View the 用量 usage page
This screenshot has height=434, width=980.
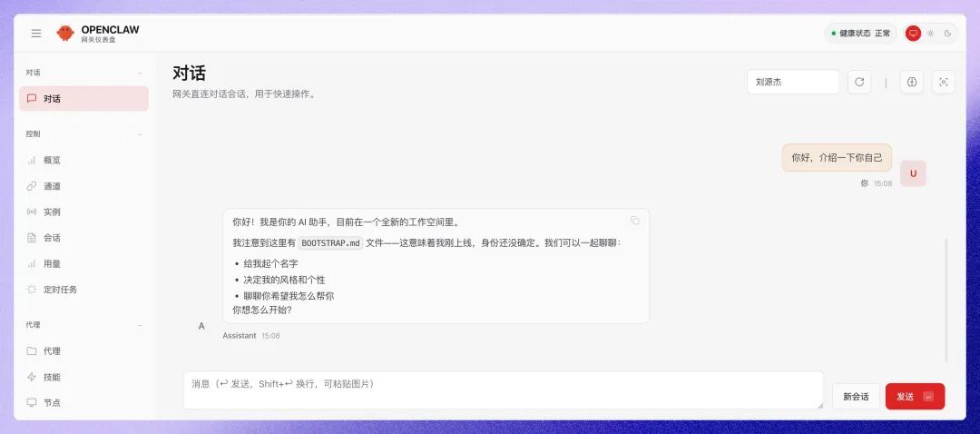pyautogui.click(x=83, y=264)
